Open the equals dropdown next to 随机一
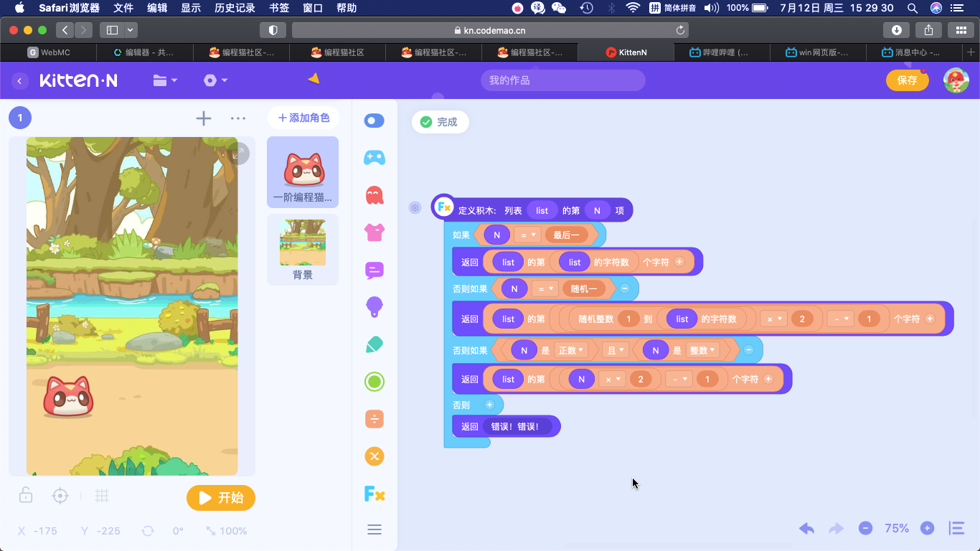The width and height of the screenshot is (980, 551). click(x=545, y=289)
